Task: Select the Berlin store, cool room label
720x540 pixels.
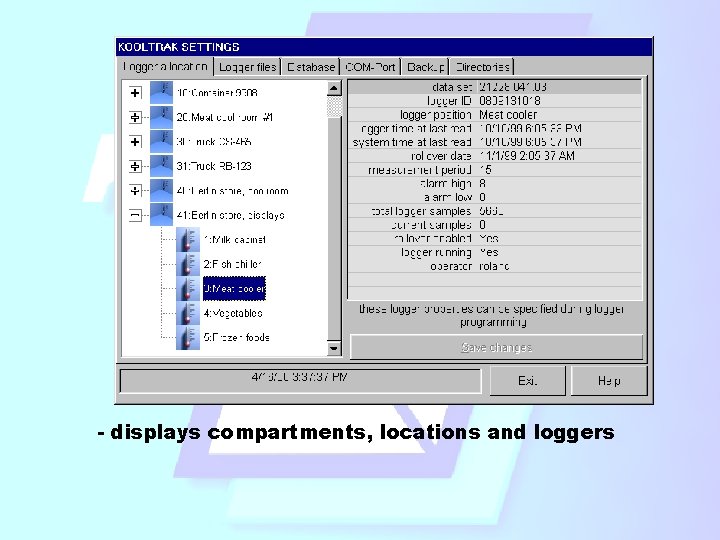Action: point(232,191)
